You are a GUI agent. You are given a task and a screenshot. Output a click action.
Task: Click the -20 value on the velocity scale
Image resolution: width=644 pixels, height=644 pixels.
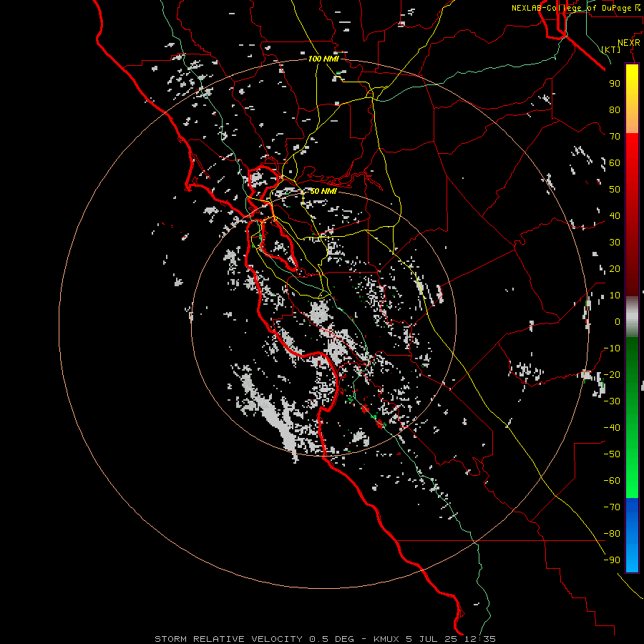(612, 375)
